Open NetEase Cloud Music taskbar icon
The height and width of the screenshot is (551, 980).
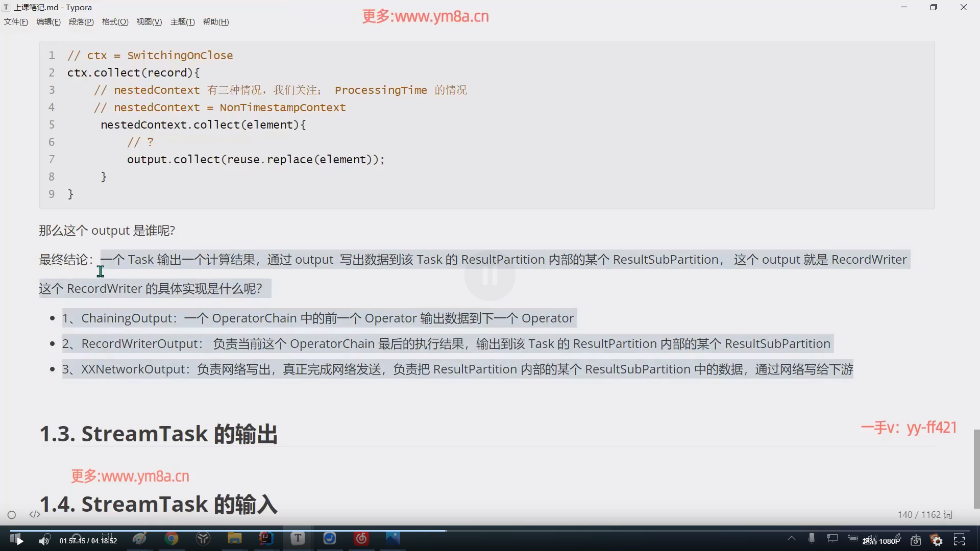pyautogui.click(x=361, y=538)
